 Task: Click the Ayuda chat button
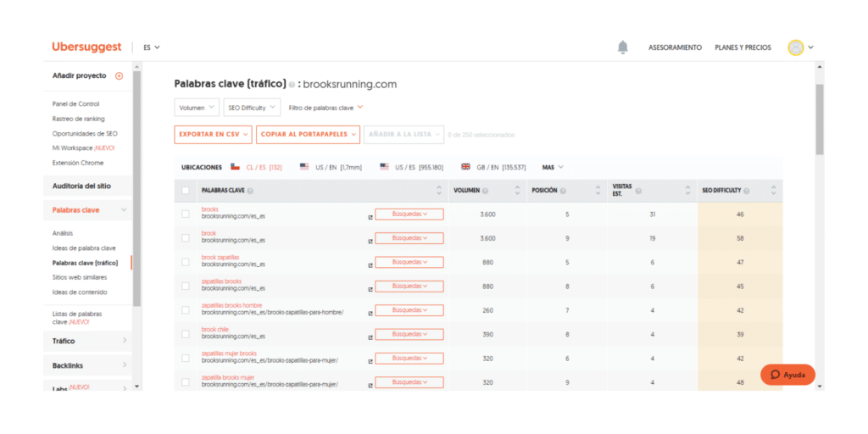click(x=787, y=375)
